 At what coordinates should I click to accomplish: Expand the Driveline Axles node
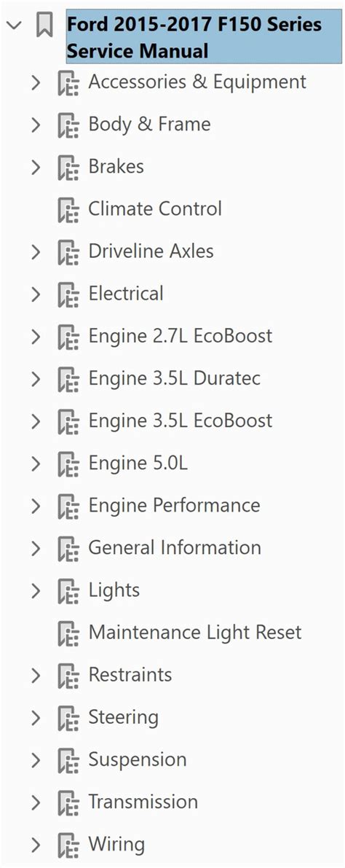[x=36, y=252]
